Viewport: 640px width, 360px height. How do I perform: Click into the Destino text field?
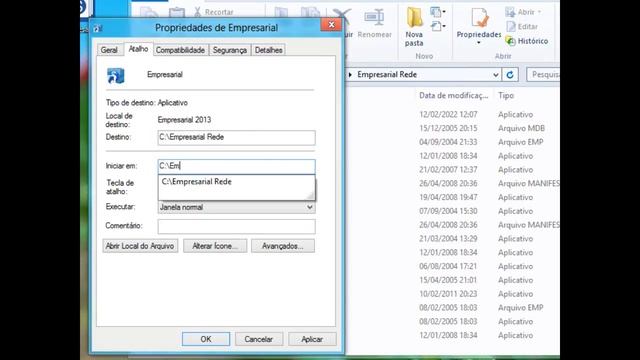236,138
